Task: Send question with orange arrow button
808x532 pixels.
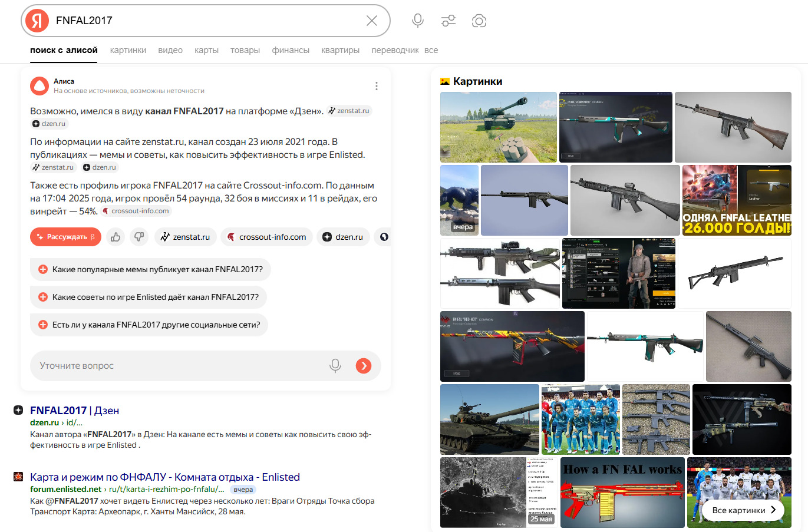Action: coord(364,366)
